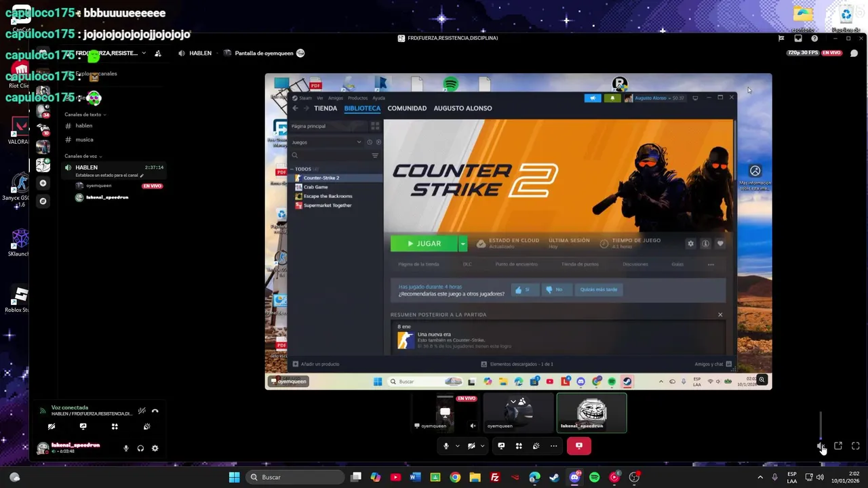Screen dimensions: 868x488
Task: Open soundboard icon in voice panel
Action: click(146, 427)
